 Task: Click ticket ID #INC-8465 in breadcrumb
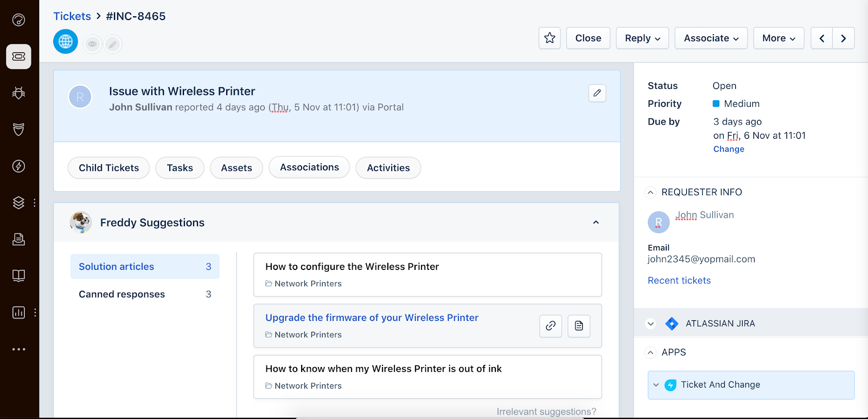pos(136,16)
